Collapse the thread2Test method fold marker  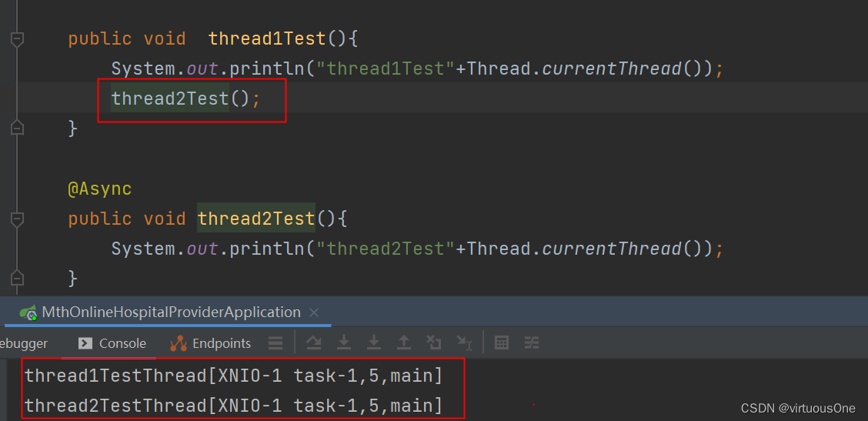click(x=17, y=219)
